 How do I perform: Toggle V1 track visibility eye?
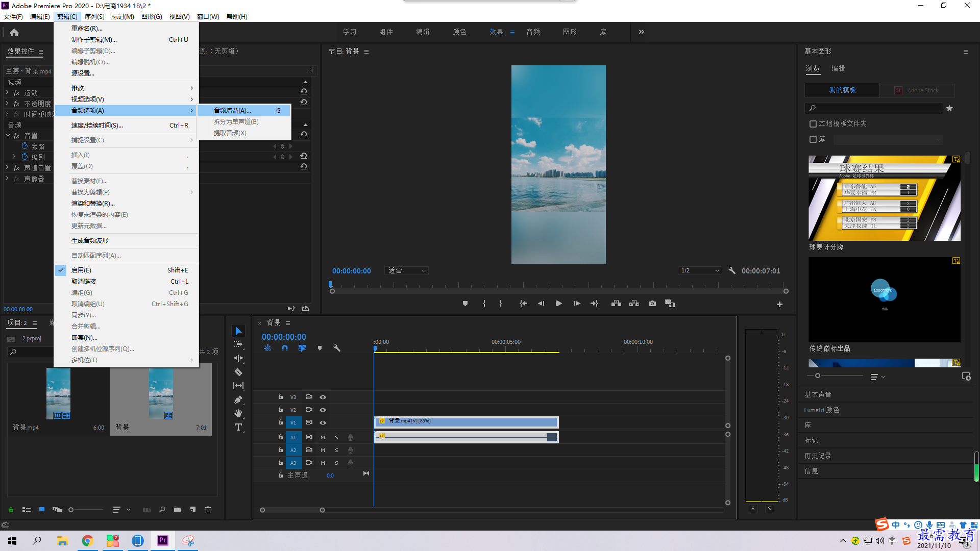pyautogui.click(x=323, y=422)
